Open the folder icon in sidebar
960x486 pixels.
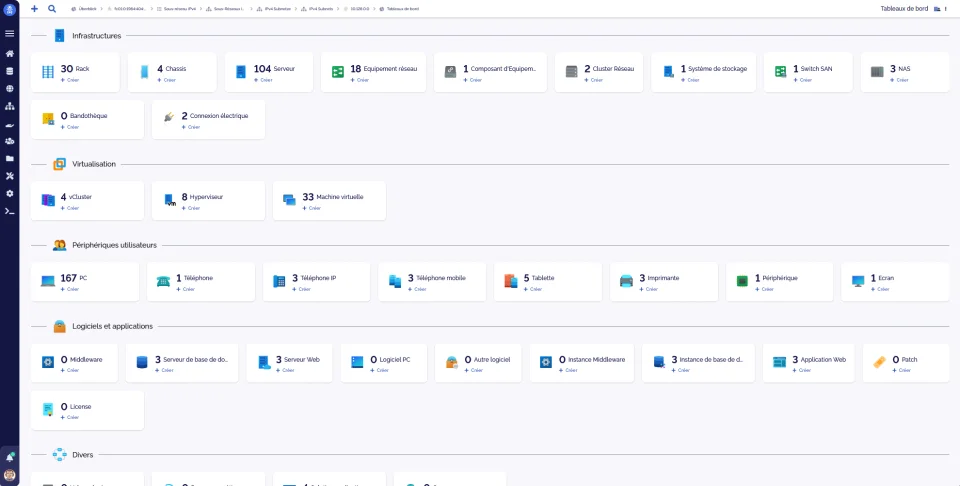pos(9,159)
